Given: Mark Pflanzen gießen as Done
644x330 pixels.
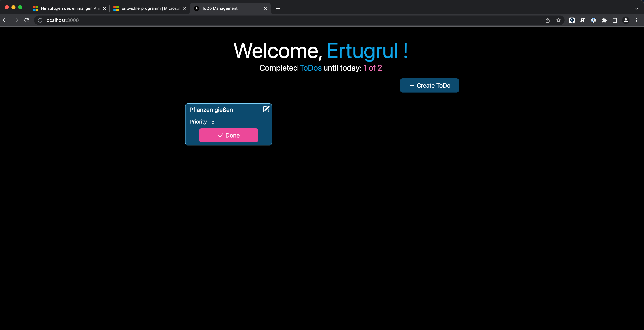Looking at the screenshot, I should coord(228,135).
